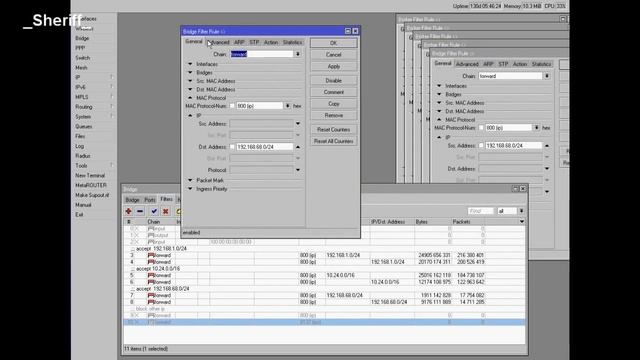Open PPP in the left sidebar menu
Image resolution: width=640 pixels, height=360 pixels.
click(80, 48)
